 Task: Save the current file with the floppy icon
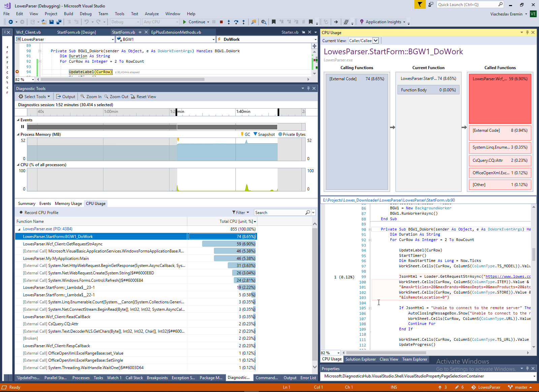[x=52, y=22]
